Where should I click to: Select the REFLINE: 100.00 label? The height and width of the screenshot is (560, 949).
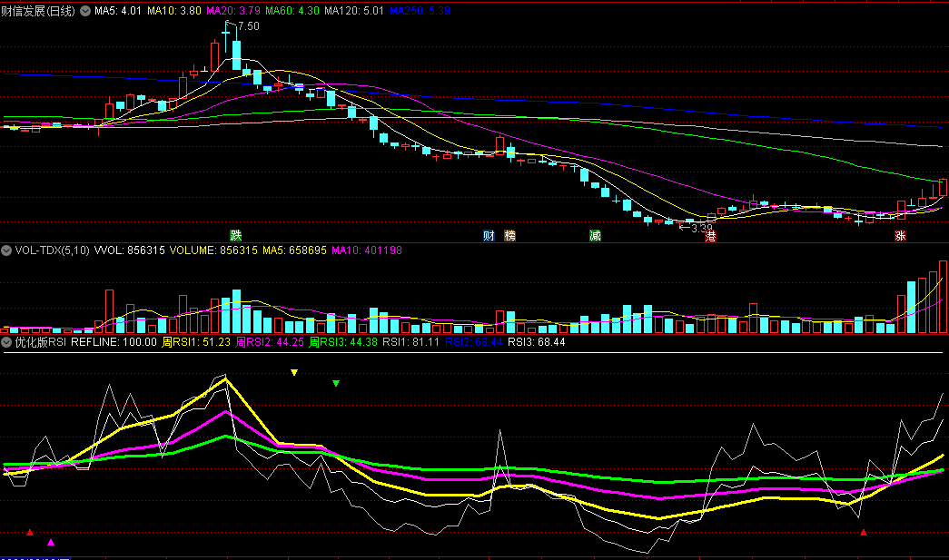[x=114, y=342]
